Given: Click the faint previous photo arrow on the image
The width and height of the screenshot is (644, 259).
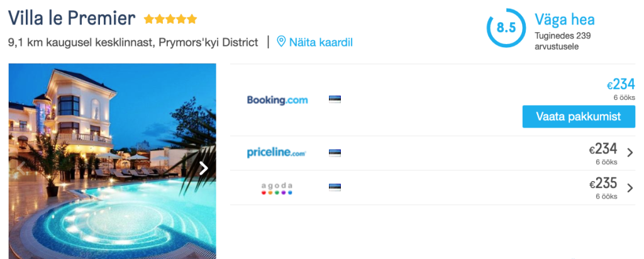Looking at the screenshot, I should pos(20,168).
